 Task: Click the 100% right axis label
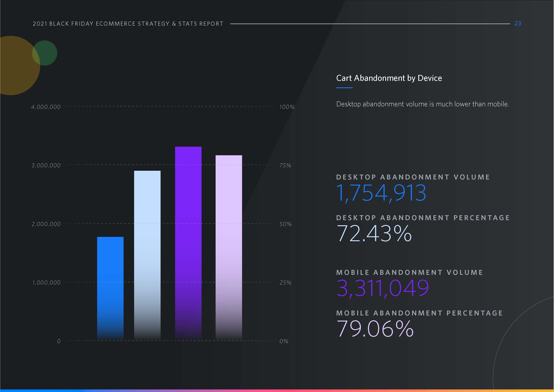click(287, 107)
